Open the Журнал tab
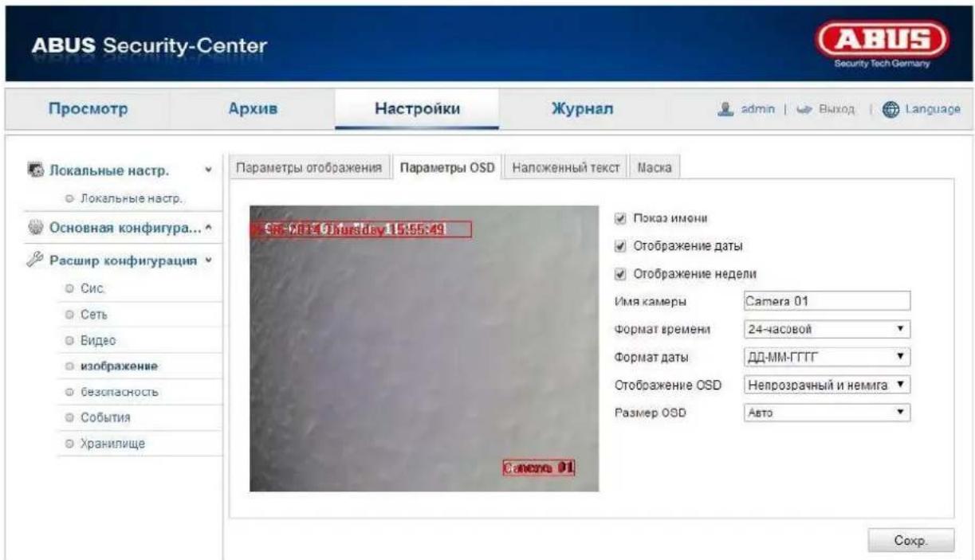Viewport: 975px width, 560px height. tap(583, 109)
